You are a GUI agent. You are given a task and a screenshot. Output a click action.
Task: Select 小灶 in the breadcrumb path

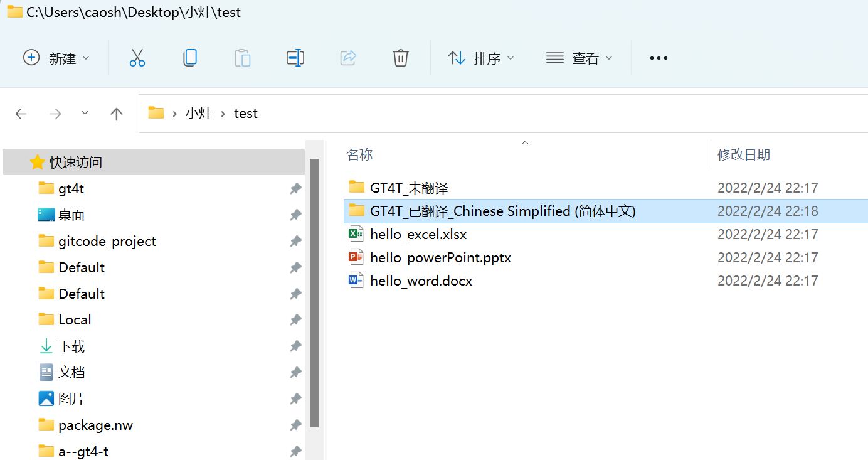click(x=199, y=114)
